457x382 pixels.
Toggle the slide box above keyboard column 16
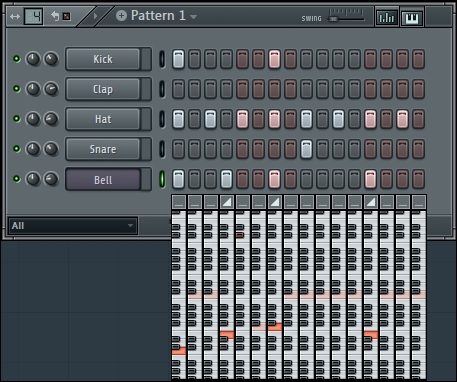coord(419,202)
